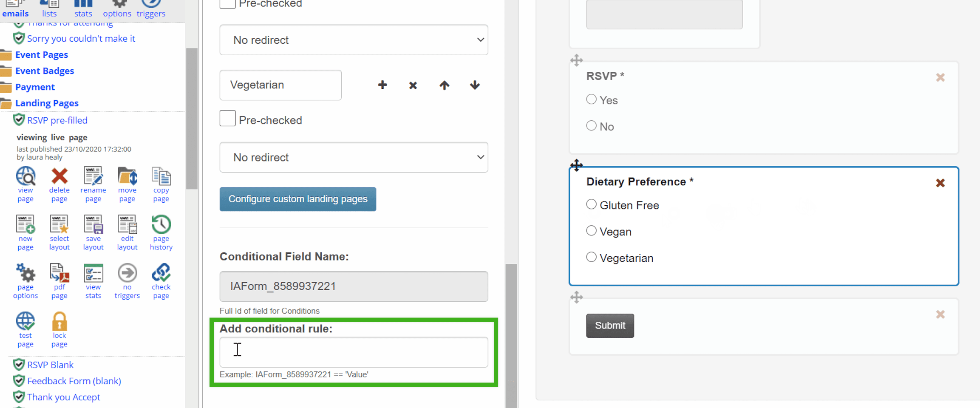This screenshot has width=980, height=408.
Task: Open the Feedback Form (blank) page link
Action: 74,381
